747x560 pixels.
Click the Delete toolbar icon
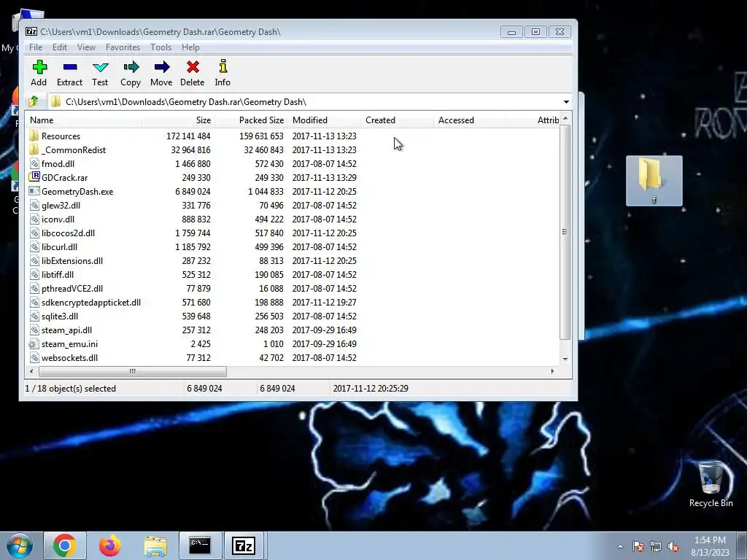(x=193, y=66)
